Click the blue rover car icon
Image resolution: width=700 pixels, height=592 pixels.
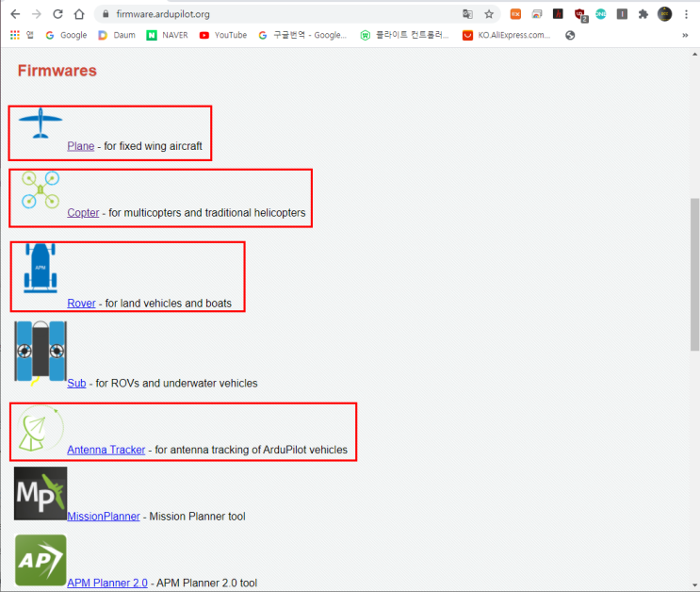coord(41,268)
